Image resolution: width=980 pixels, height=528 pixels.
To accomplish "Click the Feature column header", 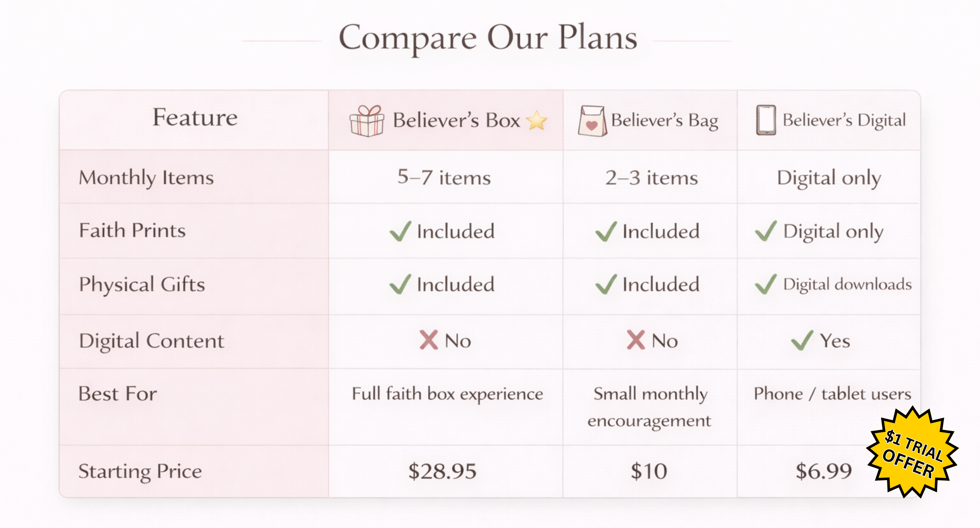I will tap(195, 117).
